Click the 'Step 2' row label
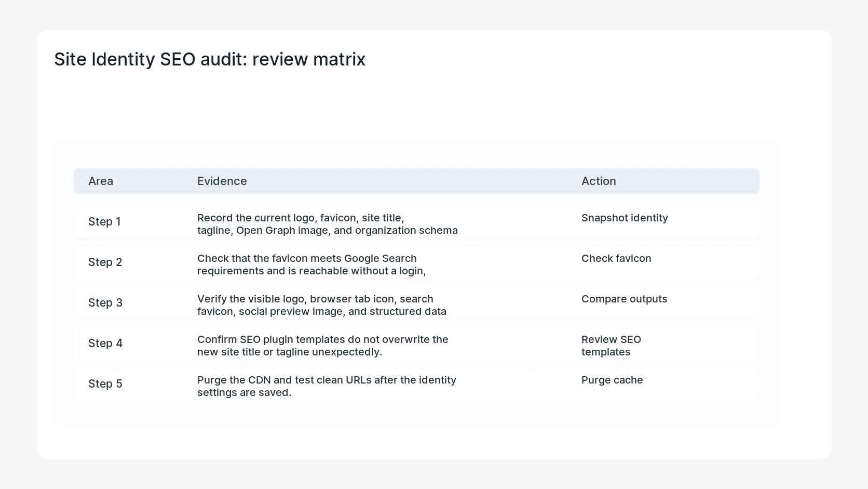 coord(105,262)
